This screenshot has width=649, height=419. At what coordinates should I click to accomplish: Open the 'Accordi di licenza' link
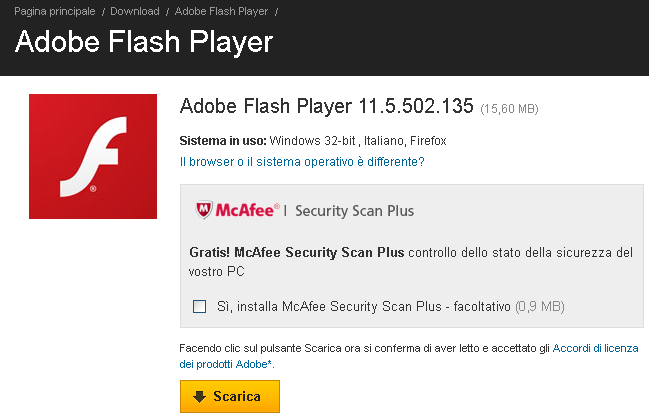pos(595,348)
